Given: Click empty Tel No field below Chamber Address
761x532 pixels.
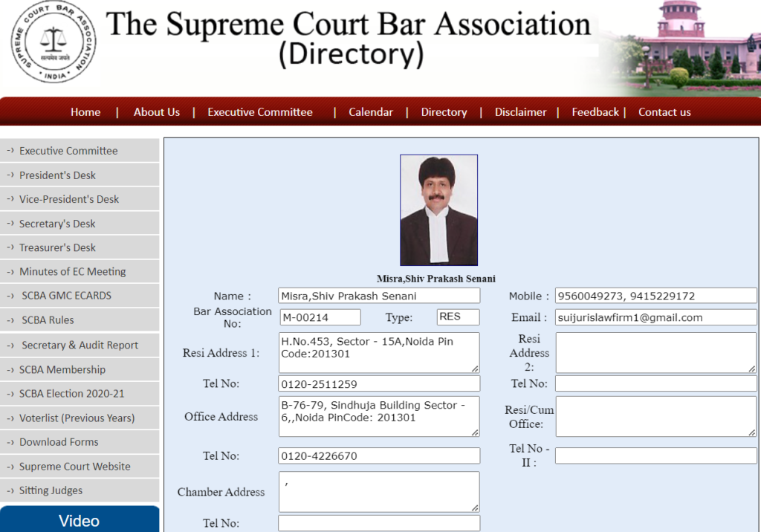Looking at the screenshot, I should 379,523.
